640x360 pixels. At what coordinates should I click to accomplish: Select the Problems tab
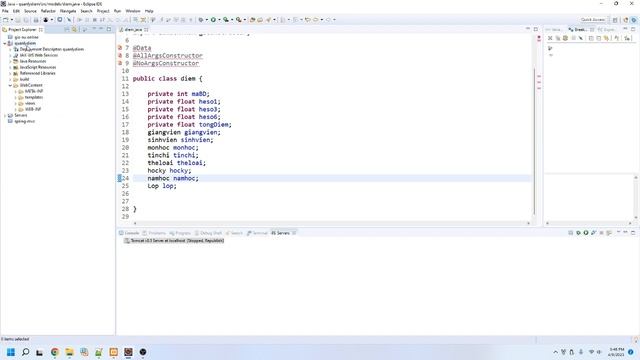click(x=154, y=233)
